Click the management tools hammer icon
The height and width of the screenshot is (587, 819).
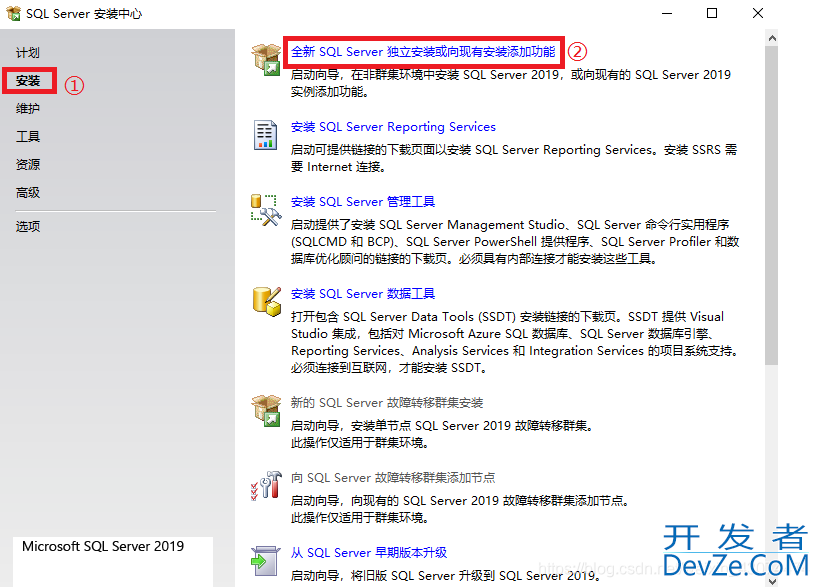(266, 210)
